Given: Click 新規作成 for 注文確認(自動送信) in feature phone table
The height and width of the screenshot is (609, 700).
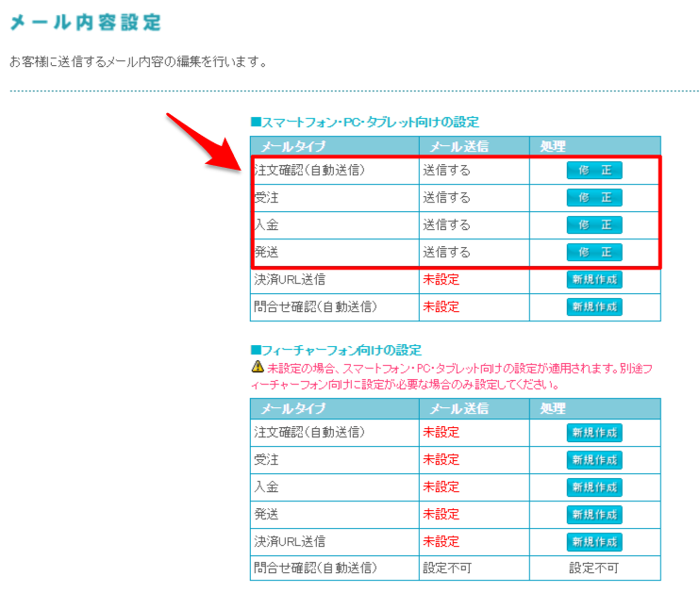Looking at the screenshot, I should pos(594,433).
